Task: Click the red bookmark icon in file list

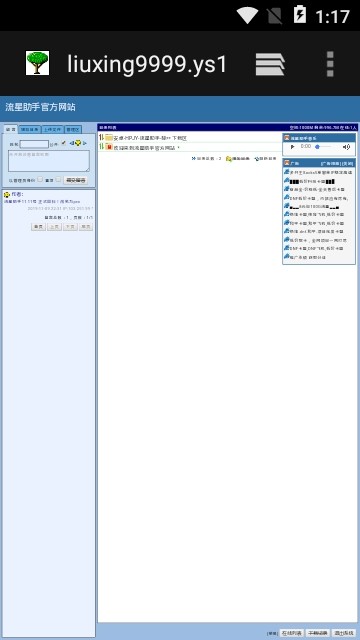Action: (x=109, y=147)
